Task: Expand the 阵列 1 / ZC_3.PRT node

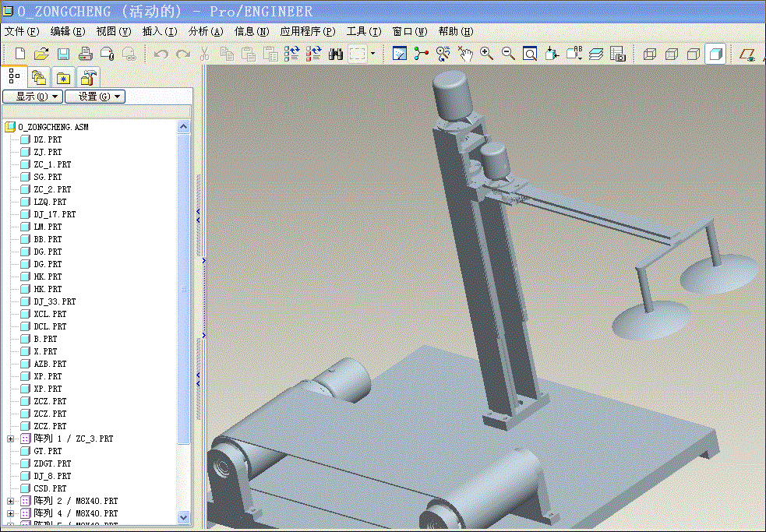Action: click(11, 439)
